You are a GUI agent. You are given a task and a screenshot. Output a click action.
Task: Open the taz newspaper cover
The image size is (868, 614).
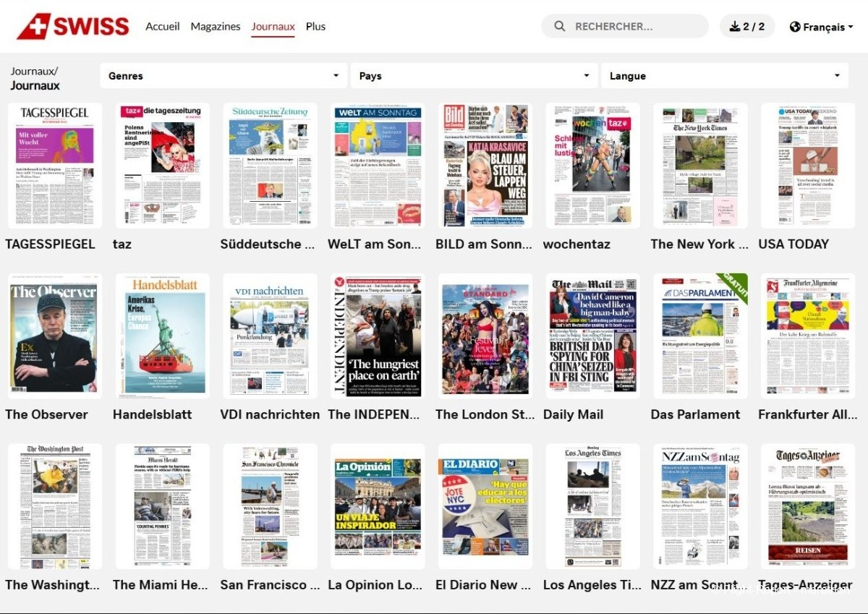tap(163, 166)
